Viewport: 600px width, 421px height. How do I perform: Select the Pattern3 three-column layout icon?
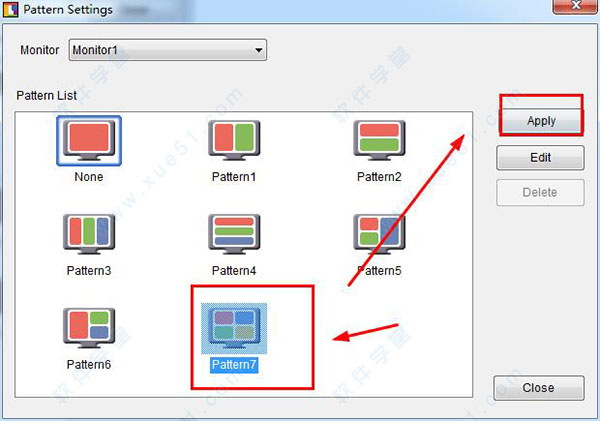pyautogui.click(x=89, y=234)
